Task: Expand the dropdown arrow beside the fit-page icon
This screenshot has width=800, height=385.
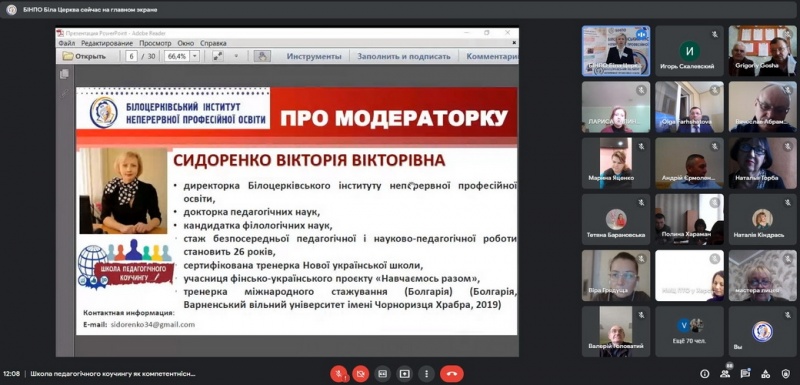Action: (236, 56)
